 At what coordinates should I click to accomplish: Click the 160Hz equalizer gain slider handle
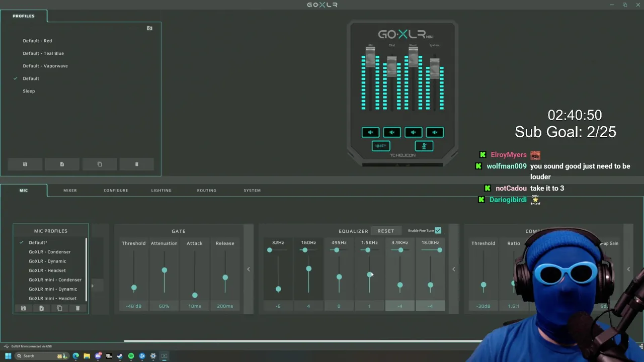[x=308, y=268]
